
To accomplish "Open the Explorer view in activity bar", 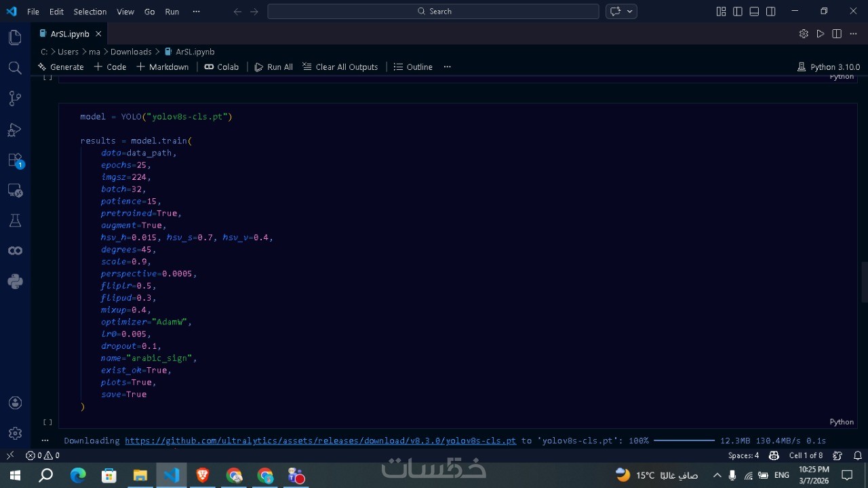I will pyautogui.click(x=15, y=38).
